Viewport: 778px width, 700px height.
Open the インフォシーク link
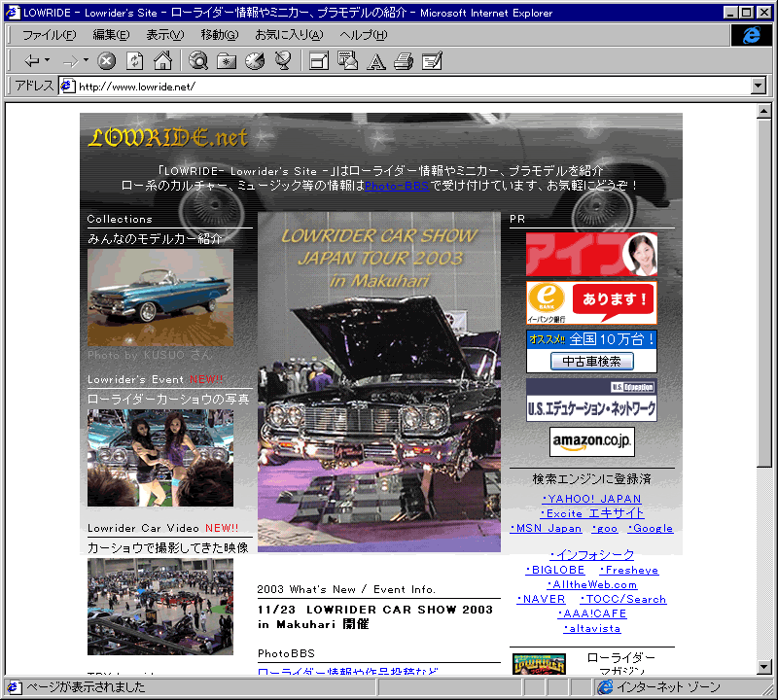click(x=592, y=554)
